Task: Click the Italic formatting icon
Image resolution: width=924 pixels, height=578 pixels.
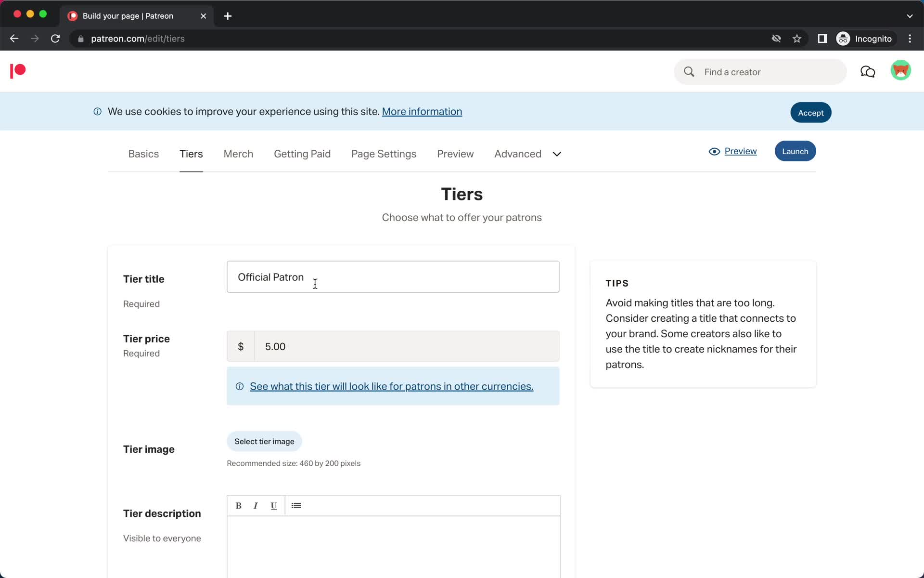Action: pos(256,505)
